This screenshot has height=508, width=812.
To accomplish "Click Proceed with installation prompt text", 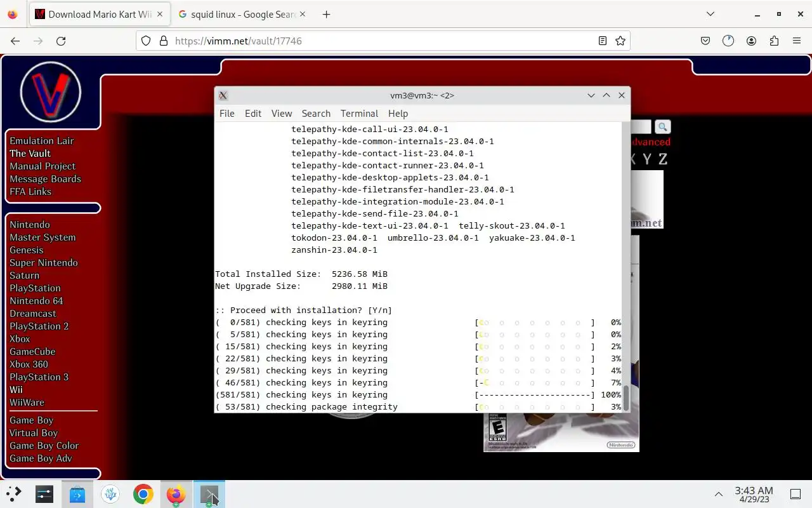I will (304, 310).
